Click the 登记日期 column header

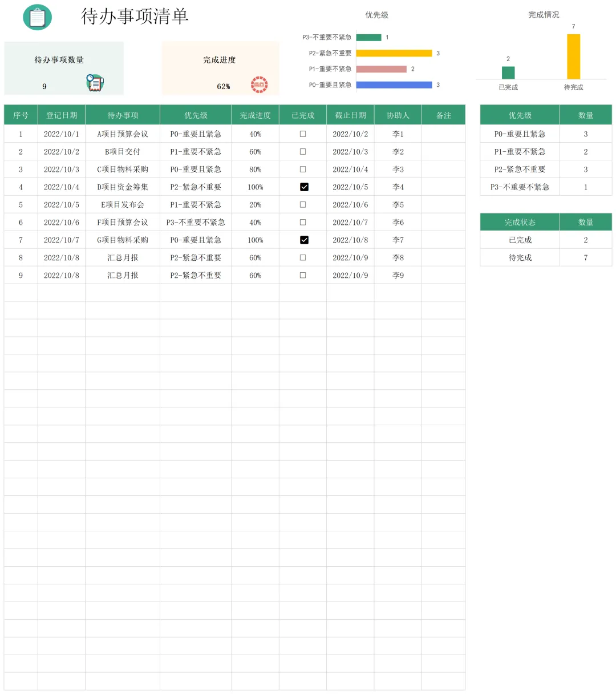[62, 115]
